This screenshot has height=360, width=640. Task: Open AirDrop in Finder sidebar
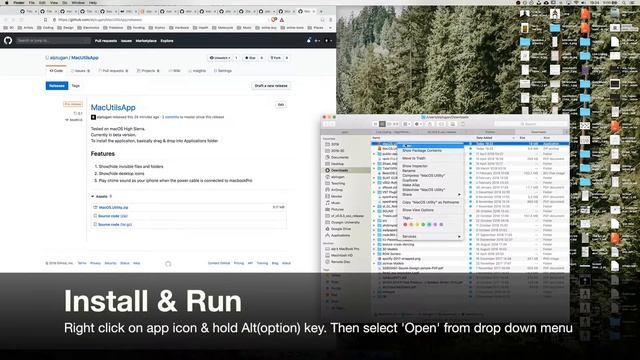click(337, 190)
